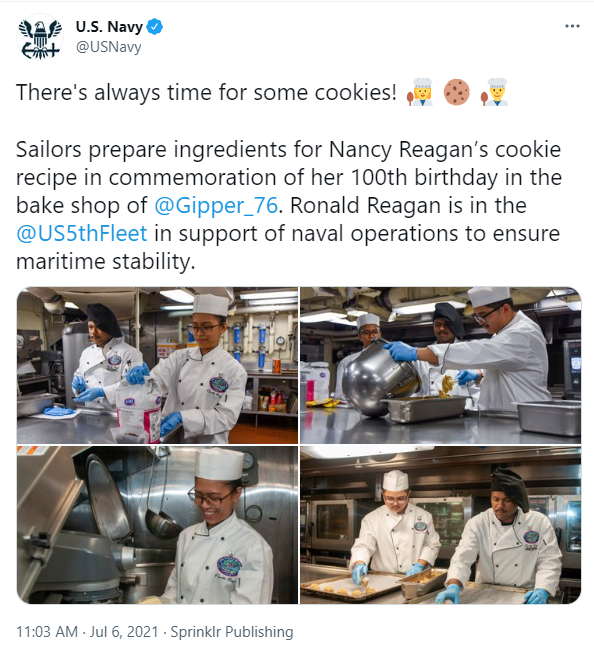Click the female chef emoji
Image resolution: width=594 pixels, height=650 pixels.
(420, 92)
